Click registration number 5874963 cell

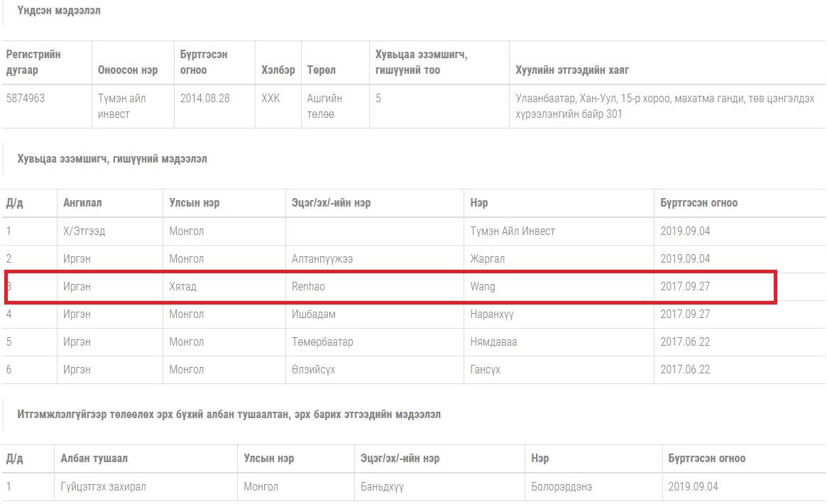[26, 98]
